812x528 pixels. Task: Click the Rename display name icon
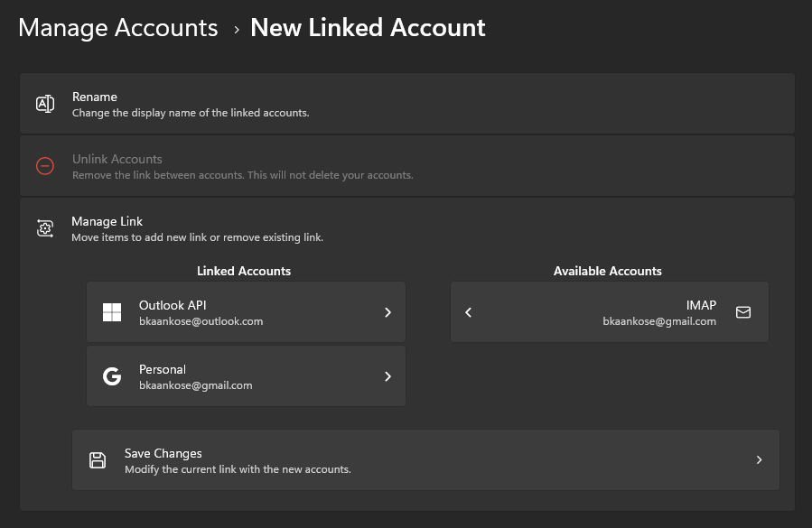pos(45,103)
